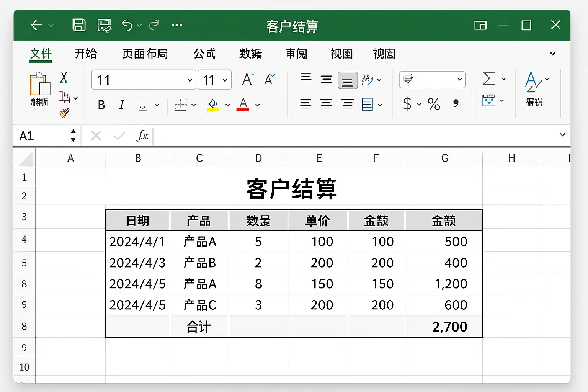Screen dimensions: 588x392
Task: Toggle top vertical alignment
Action: click(x=306, y=77)
